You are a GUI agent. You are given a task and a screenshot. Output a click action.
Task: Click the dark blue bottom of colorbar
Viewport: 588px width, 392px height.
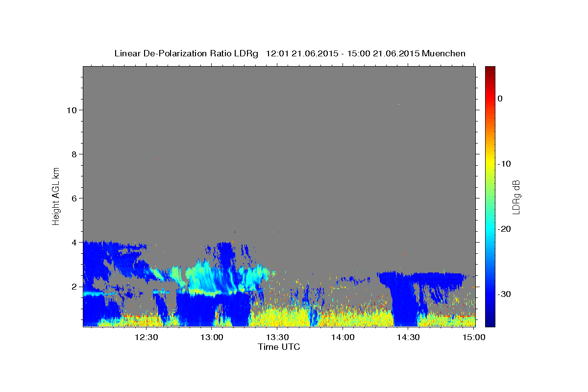tap(490, 321)
